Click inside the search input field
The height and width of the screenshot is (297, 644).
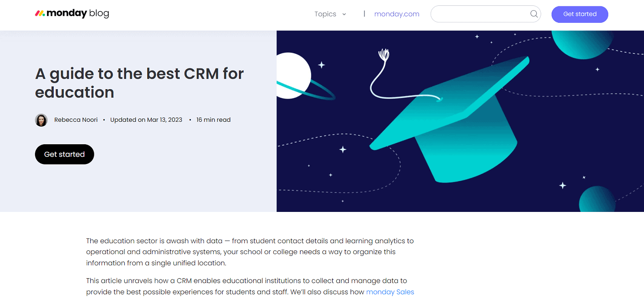(479, 14)
